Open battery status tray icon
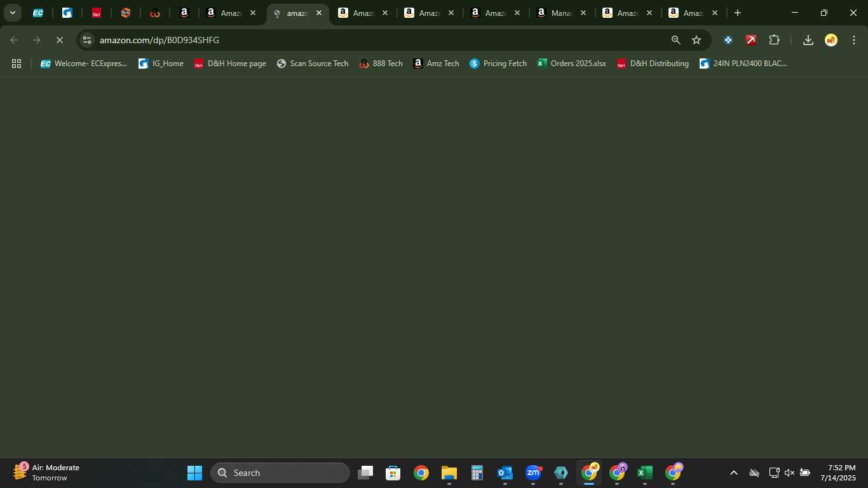 (x=805, y=473)
